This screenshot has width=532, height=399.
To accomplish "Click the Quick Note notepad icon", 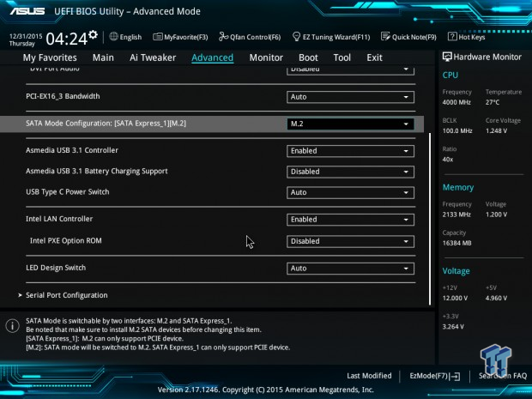I will pos(385,36).
